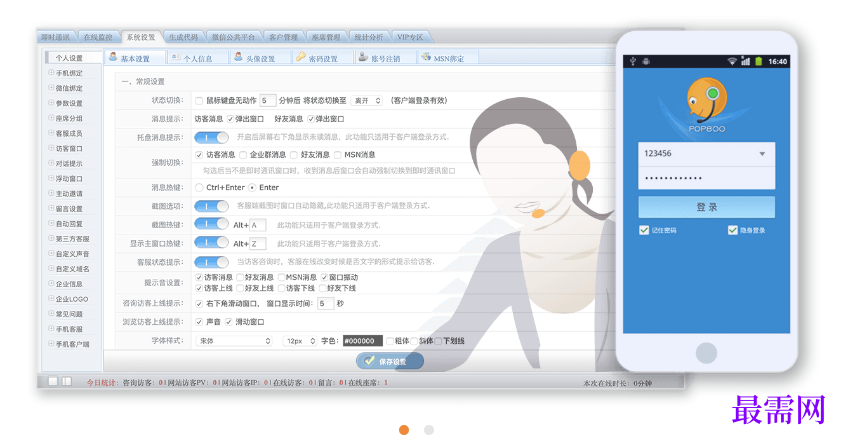This screenshot has height=441, width=844.
Task: Toggle the 托盘消息提示 switch
Action: click(212, 137)
